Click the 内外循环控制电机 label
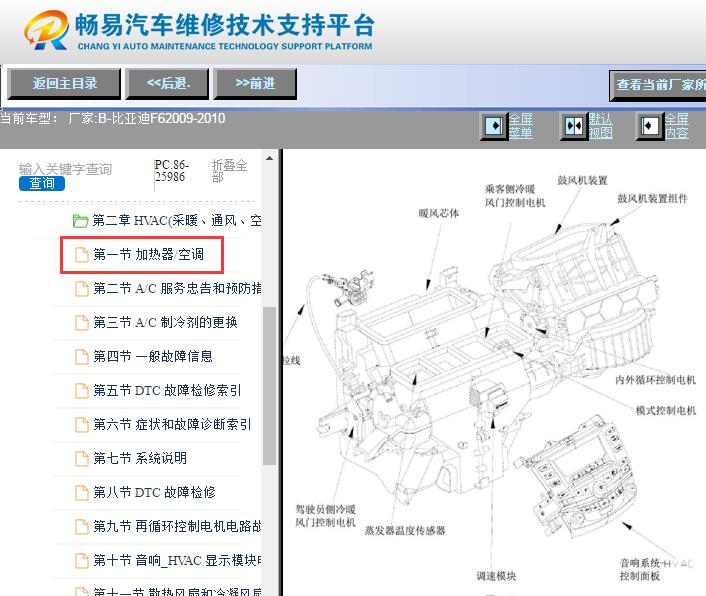Viewport: 706px width, 596px height. [x=655, y=380]
